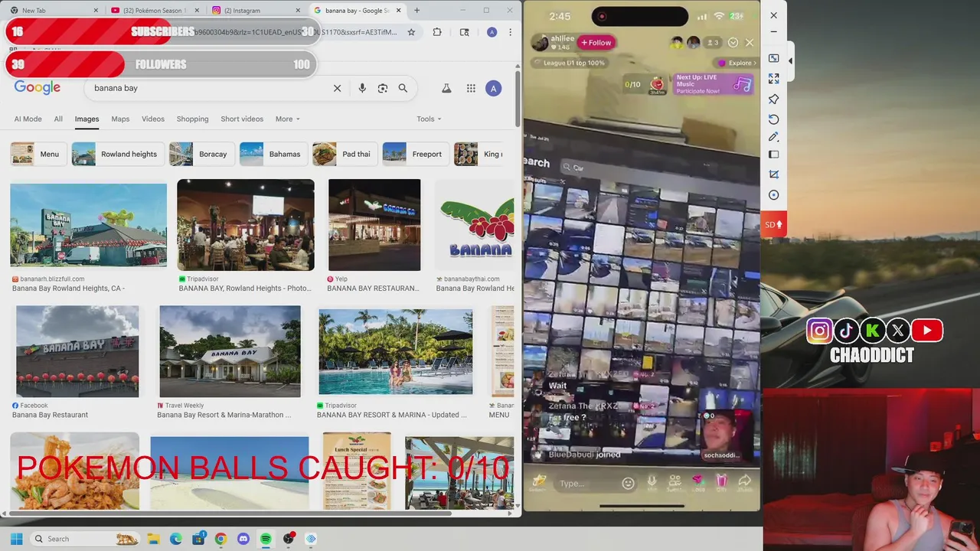The height and width of the screenshot is (551, 980).
Task: Select the Boracay filter chip
Action: 201,154
